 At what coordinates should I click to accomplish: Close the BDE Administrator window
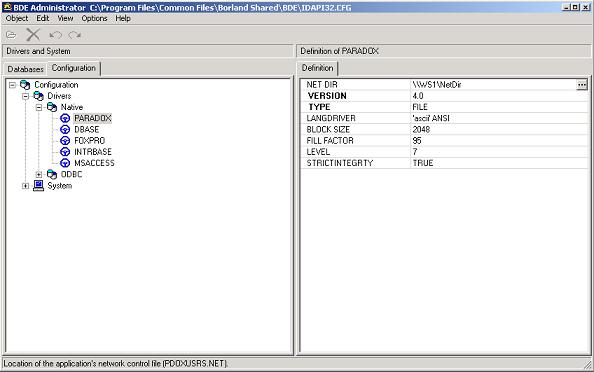coord(585,7)
